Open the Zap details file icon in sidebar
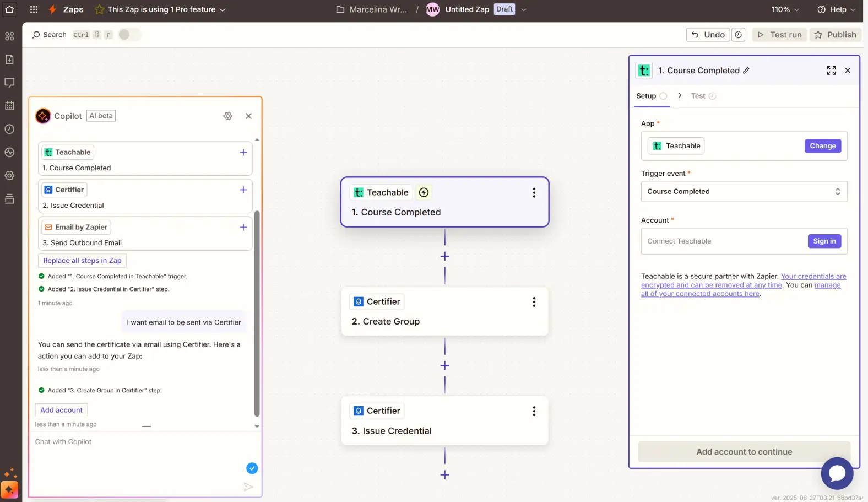Screen dimensions: 868x502 tap(9, 60)
